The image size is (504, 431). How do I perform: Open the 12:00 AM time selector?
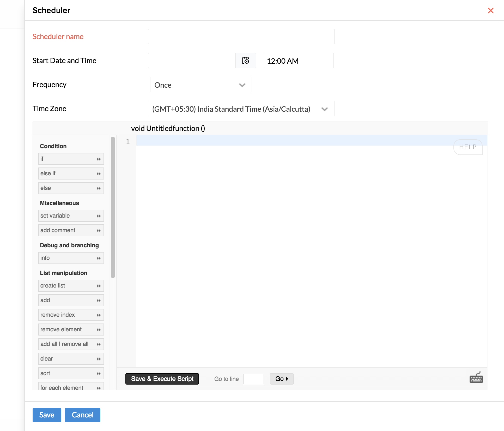pyautogui.click(x=299, y=61)
